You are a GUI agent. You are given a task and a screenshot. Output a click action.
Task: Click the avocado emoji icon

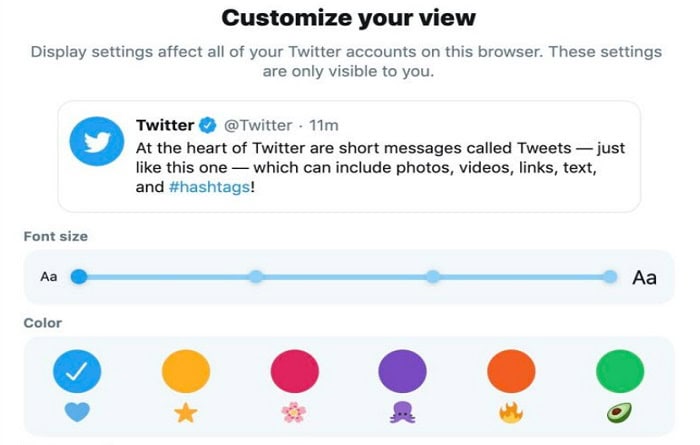[x=620, y=412]
